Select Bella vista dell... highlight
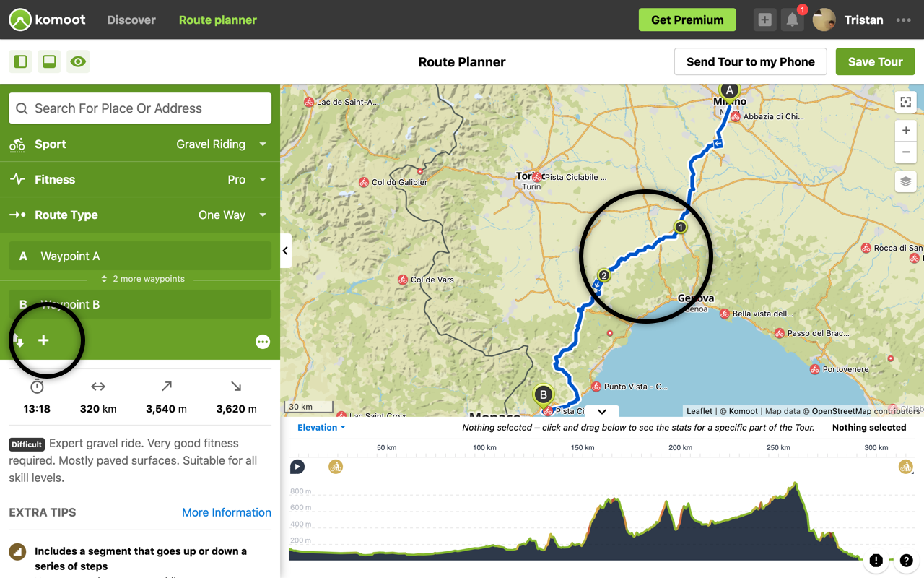This screenshot has height=578, width=924. click(757, 314)
